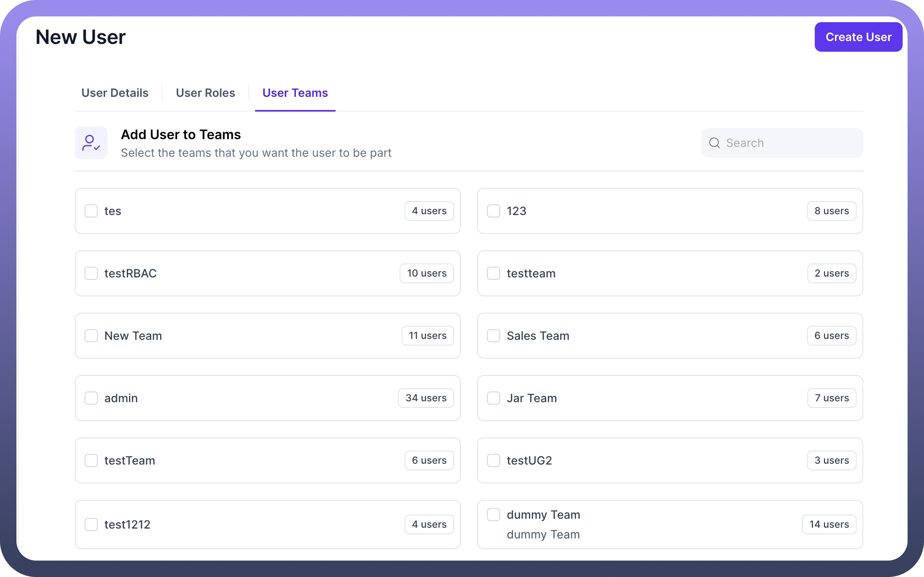
Task: Select the Jar Team checkbox
Action: pos(494,398)
